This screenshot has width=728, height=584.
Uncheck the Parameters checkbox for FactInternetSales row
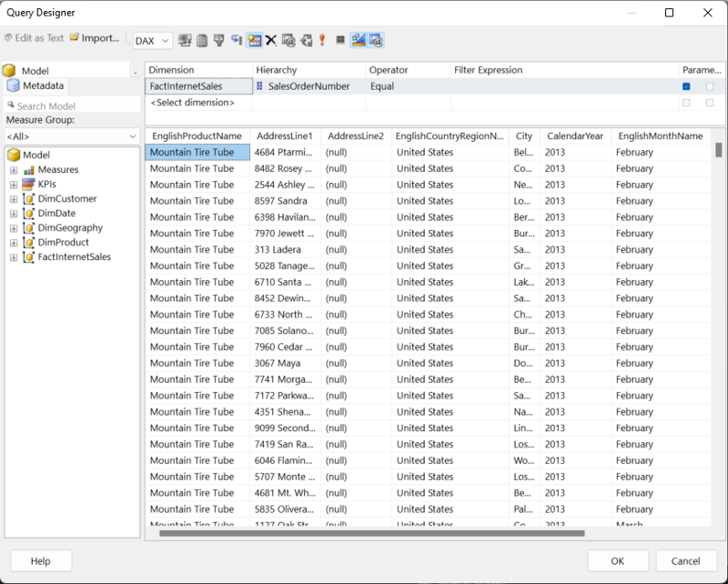[686, 86]
